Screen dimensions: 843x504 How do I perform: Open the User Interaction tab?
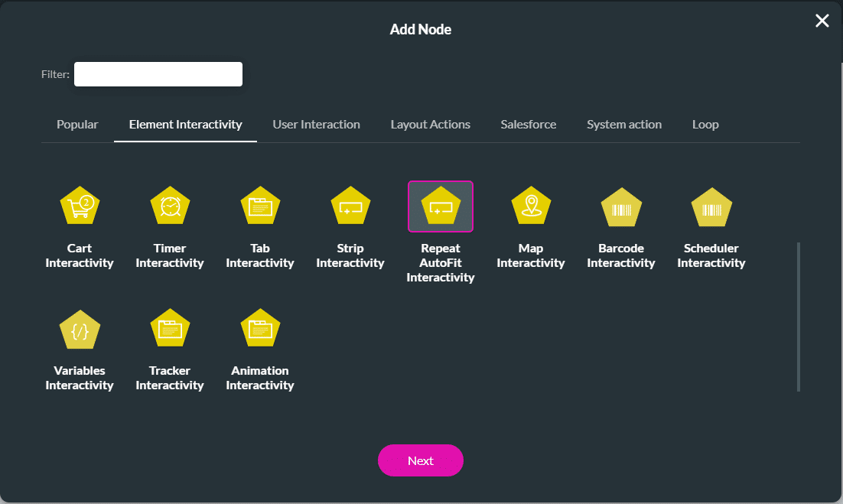click(317, 124)
